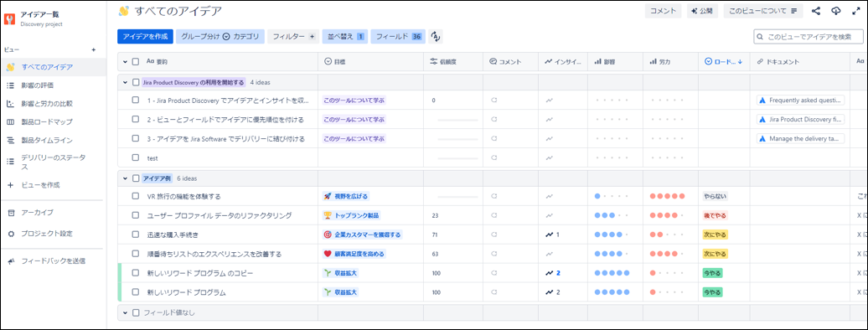Screen dimensions: 868x330
Task: Check the box for the test idea
Action: tap(136, 157)
